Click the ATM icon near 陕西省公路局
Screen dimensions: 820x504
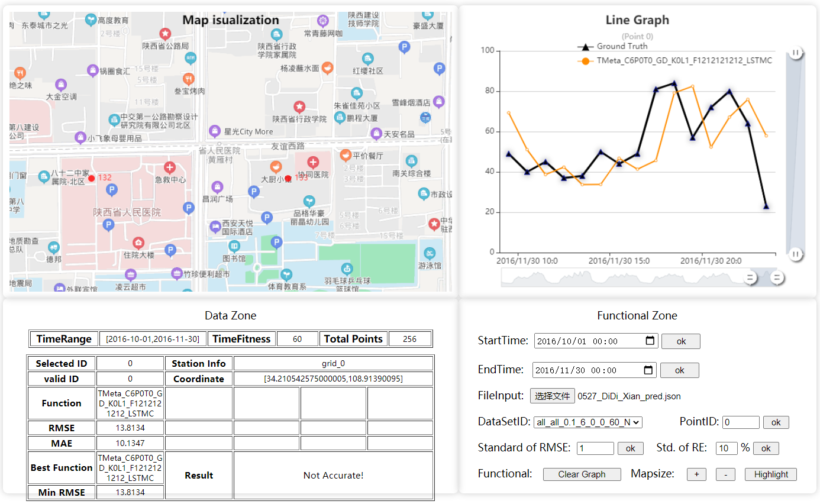pyautogui.click(x=191, y=58)
